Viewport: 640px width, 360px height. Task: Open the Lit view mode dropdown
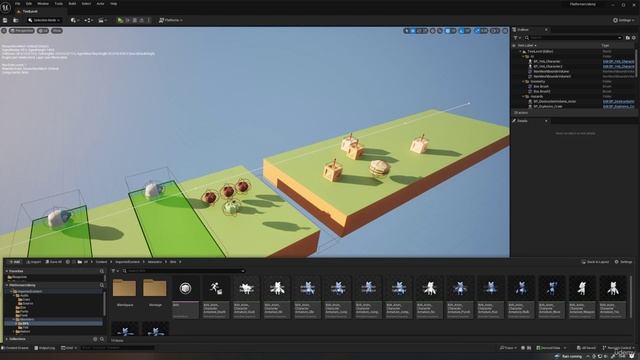[43, 31]
